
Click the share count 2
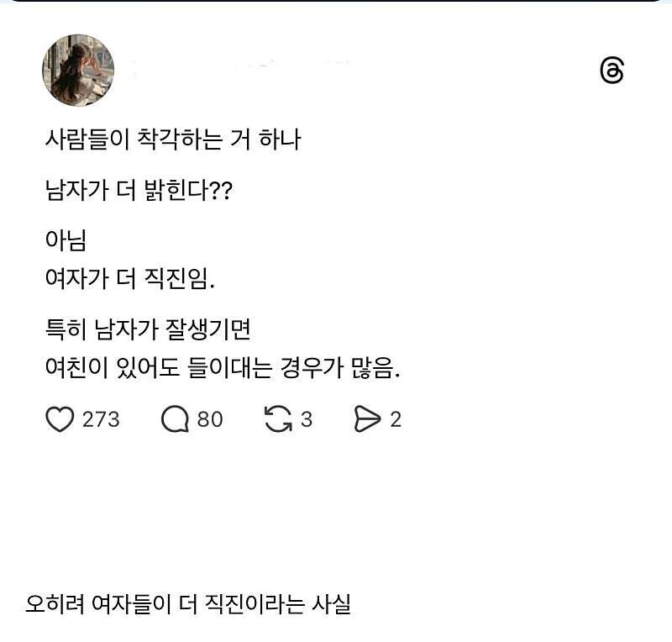pos(396,418)
